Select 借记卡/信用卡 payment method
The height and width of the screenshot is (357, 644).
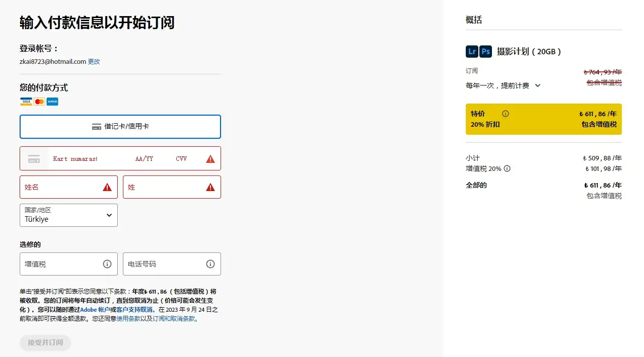(x=120, y=127)
